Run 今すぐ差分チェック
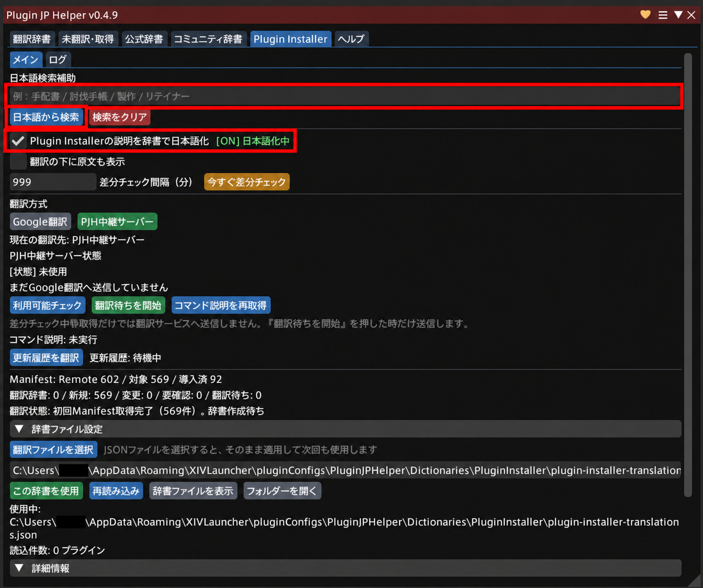703x588 pixels. point(246,182)
